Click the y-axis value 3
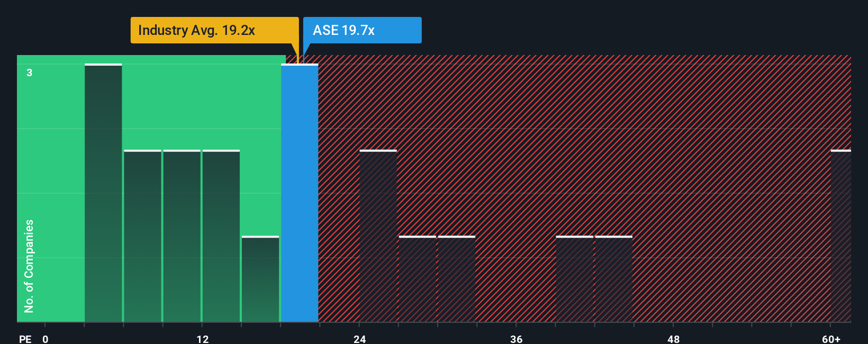The height and width of the screenshot is (344, 868). tap(30, 73)
